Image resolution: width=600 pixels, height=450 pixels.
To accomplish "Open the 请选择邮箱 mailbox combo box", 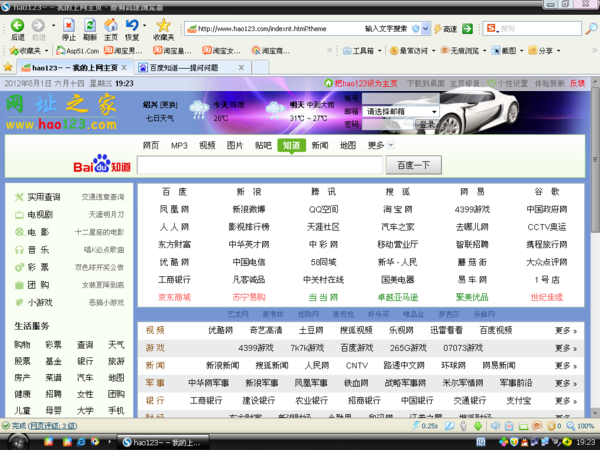I will click(400, 111).
